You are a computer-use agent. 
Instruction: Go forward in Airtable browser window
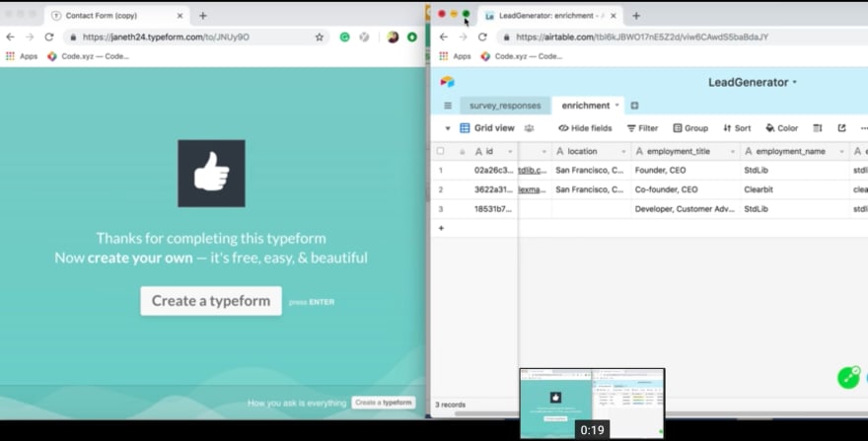(463, 37)
